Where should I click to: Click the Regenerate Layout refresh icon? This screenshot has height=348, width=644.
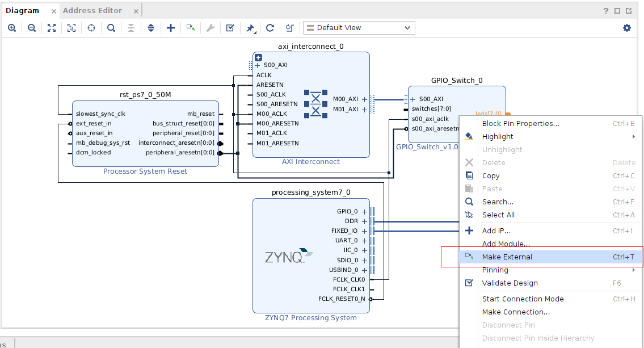[x=270, y=28]
